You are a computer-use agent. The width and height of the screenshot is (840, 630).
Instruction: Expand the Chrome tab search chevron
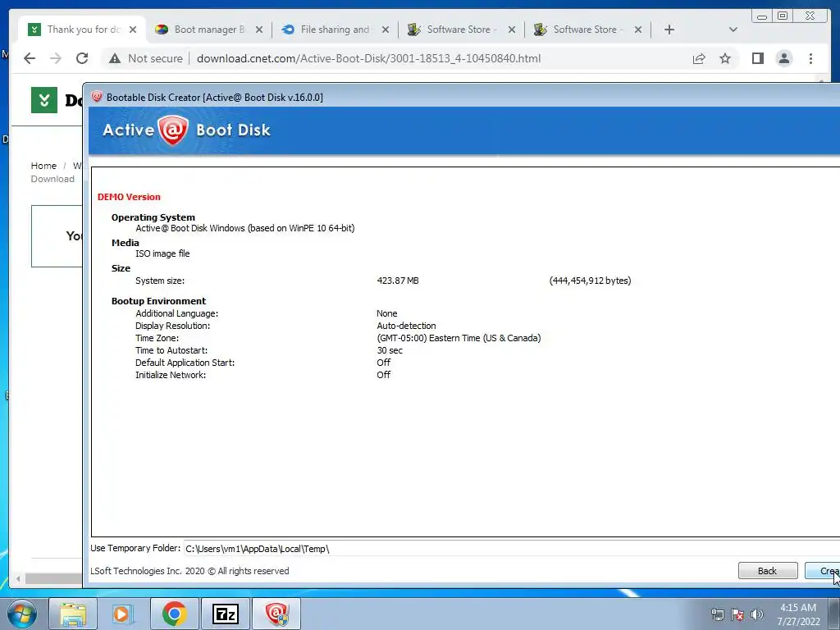coord(733,30)
